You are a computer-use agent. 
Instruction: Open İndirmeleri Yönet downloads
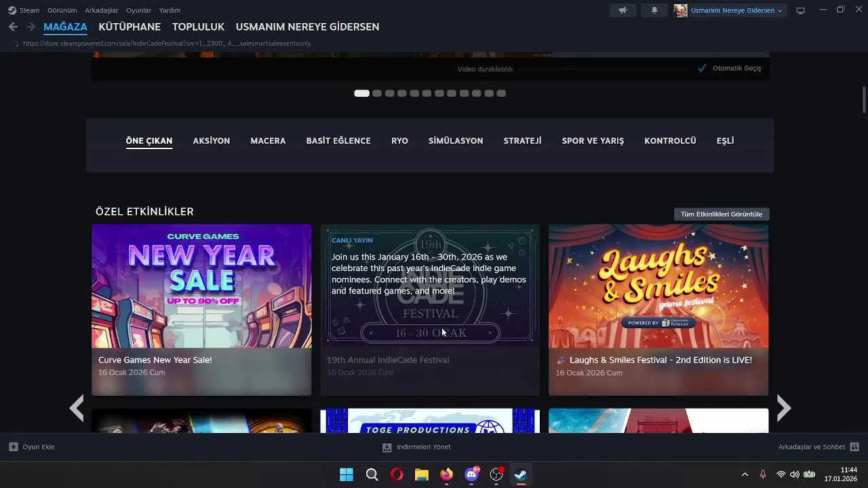416,447
